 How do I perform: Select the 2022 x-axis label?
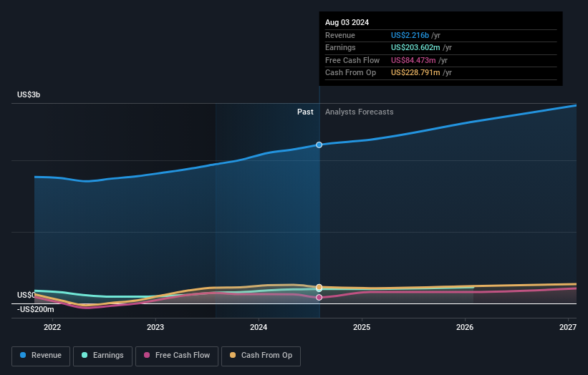pos(52,327)
